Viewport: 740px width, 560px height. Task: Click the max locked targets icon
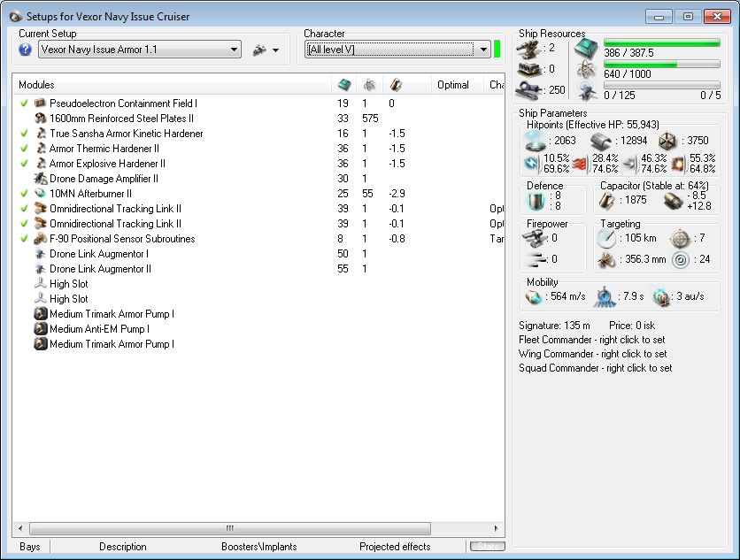pyautogui.click(x=680, y=239)
